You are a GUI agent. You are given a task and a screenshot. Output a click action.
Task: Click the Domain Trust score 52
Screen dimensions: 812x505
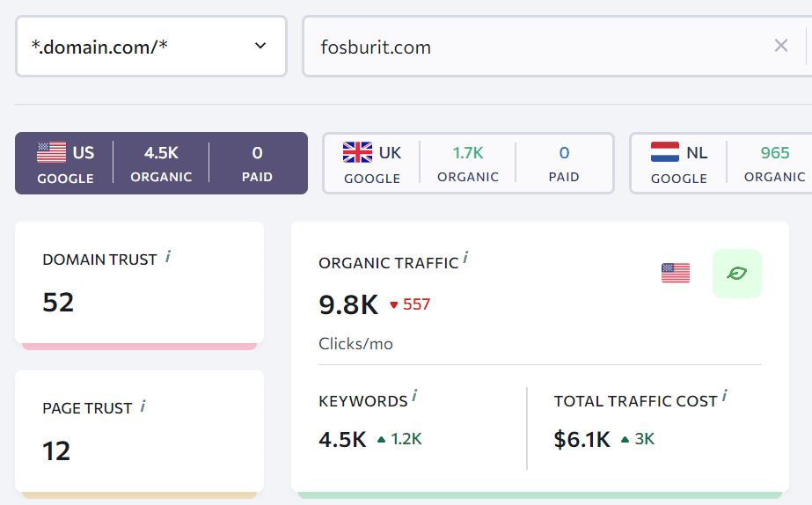(58, 302)
